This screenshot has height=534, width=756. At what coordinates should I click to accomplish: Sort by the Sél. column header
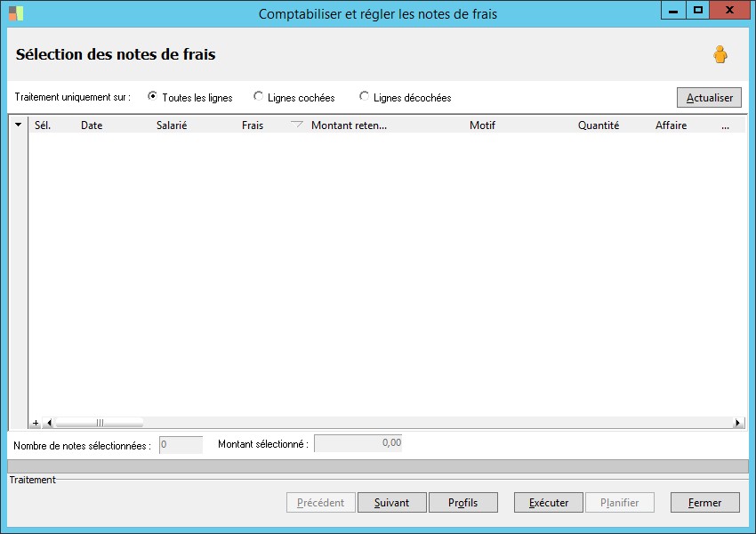pos(43,125)
